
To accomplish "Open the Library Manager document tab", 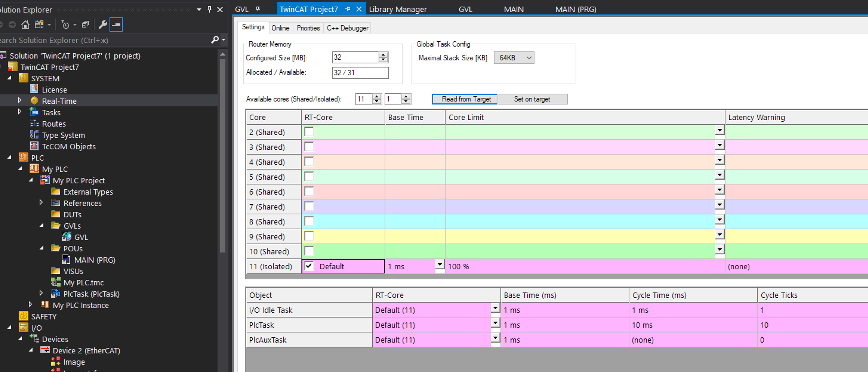I will pos(397,9).
